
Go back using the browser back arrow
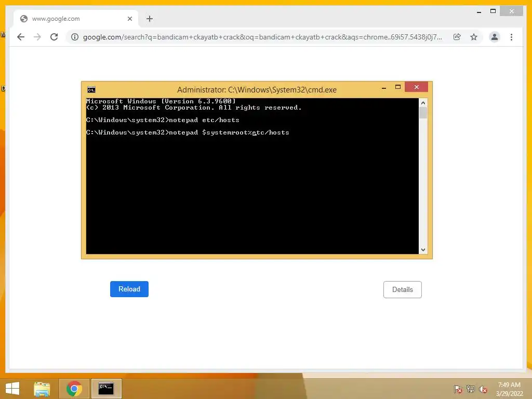click(x=21, y=37)
